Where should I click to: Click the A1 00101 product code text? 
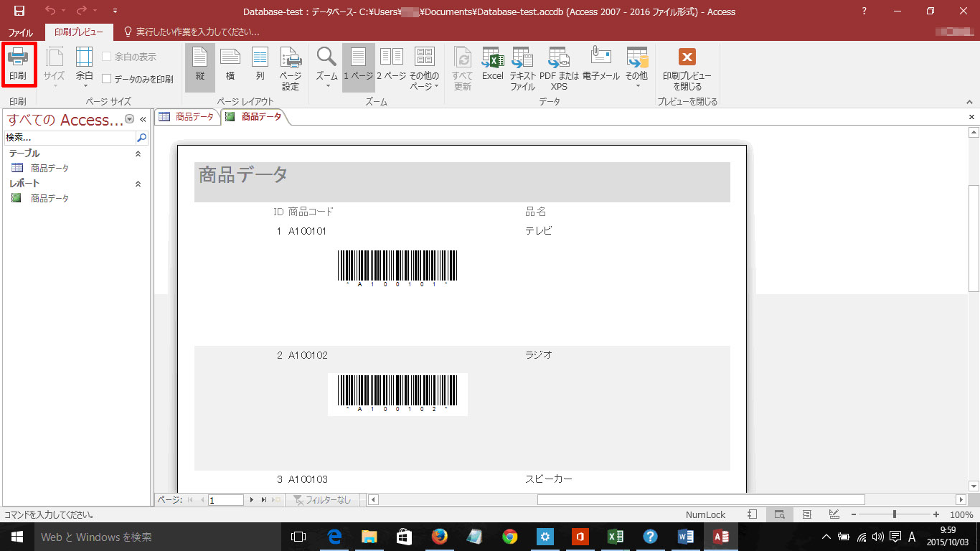(x=308, y=231)
